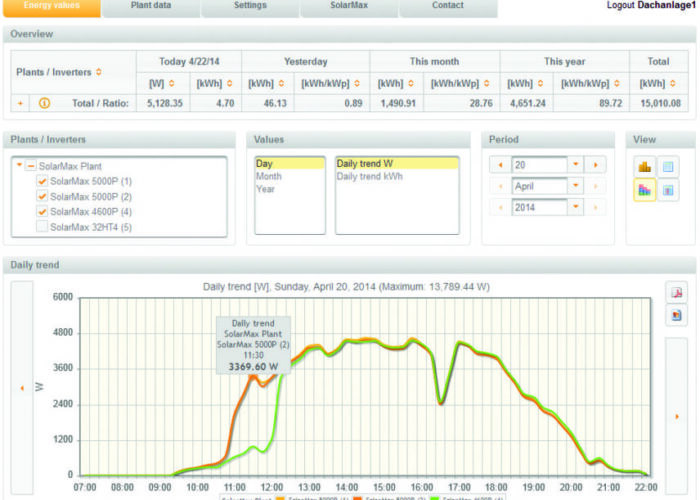Image resolution: width=700 pixels, height=500 pixels.
Task: Switch to table view
Action: pyautogui.click(x=668, y=167)
